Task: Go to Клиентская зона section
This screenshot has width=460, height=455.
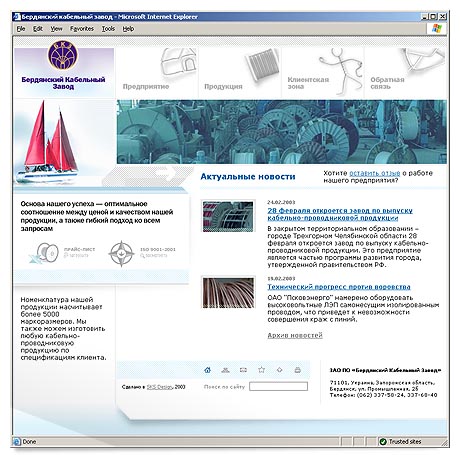Action: [308, 83]
